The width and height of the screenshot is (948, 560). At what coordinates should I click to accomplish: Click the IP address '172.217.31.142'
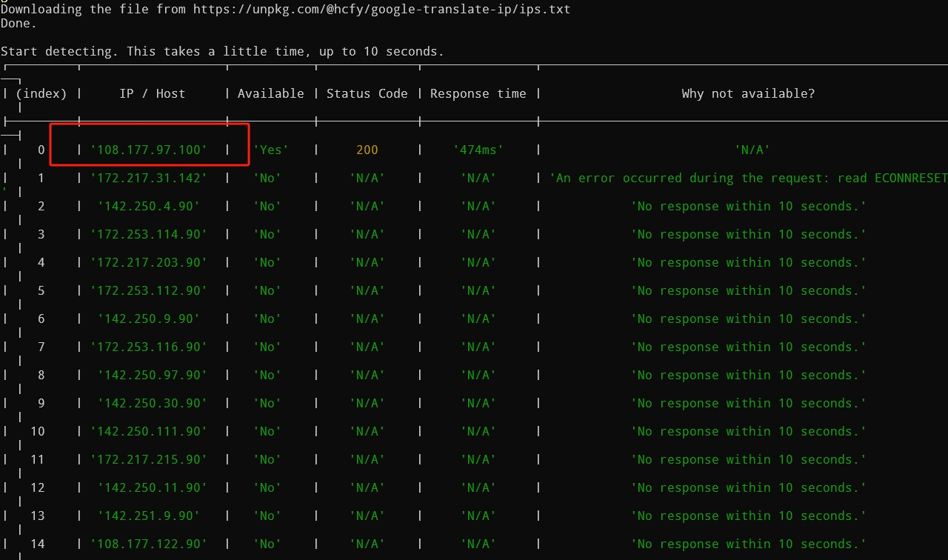pyautogui.click(x=149, y=178)
